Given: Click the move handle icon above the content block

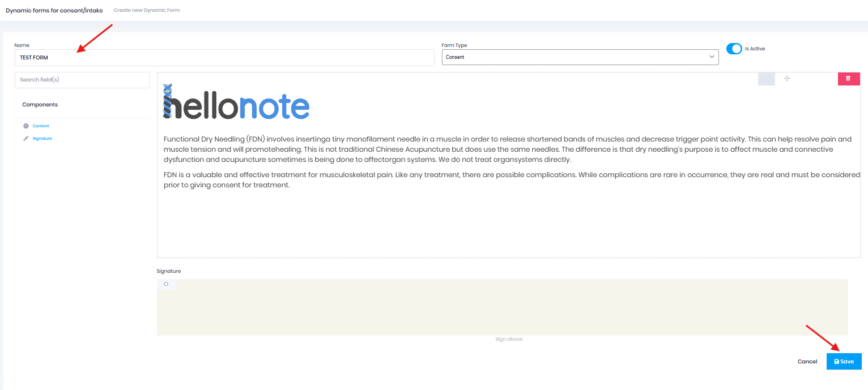Looking at the screenshot, I should pyautogui.click(x=787, y=79).
